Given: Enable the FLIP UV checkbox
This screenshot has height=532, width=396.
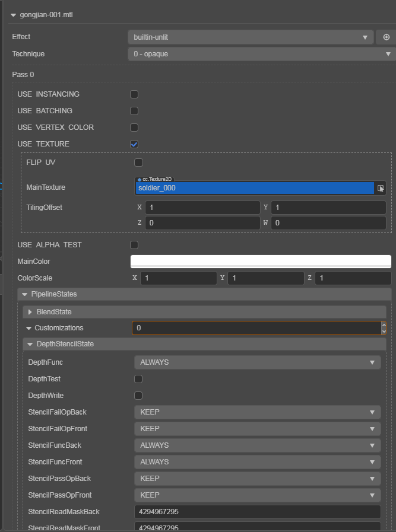Looking at the screenshot, I should coord(139,163).
